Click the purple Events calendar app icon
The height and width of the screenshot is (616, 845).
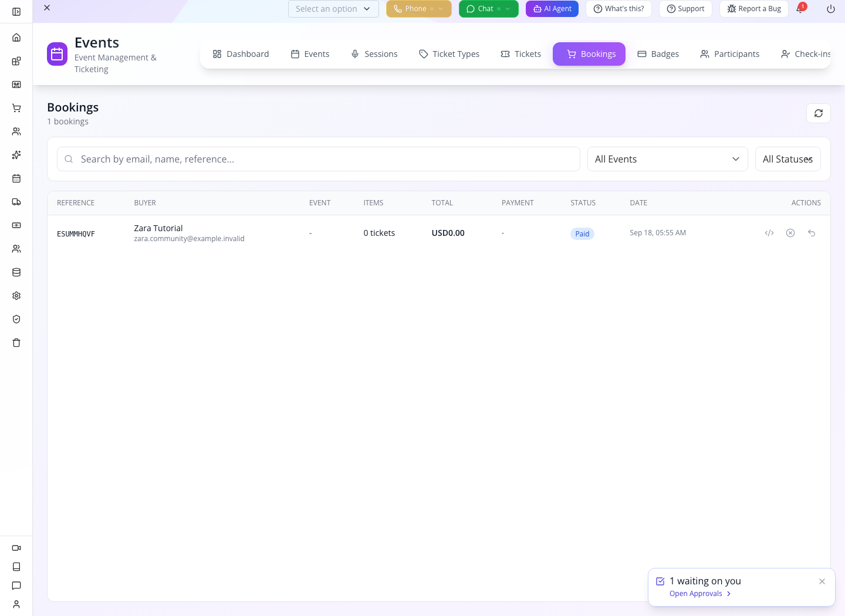tap(58, 54)
